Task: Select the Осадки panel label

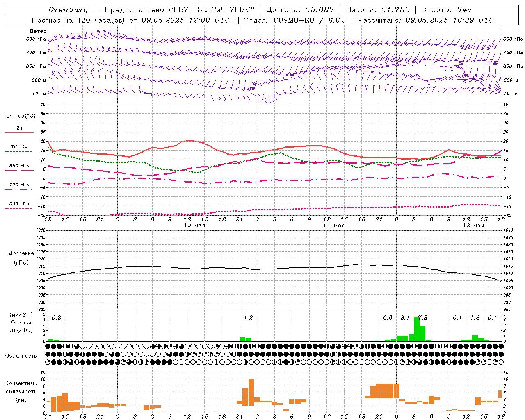Action: click(x=21, y=322)
